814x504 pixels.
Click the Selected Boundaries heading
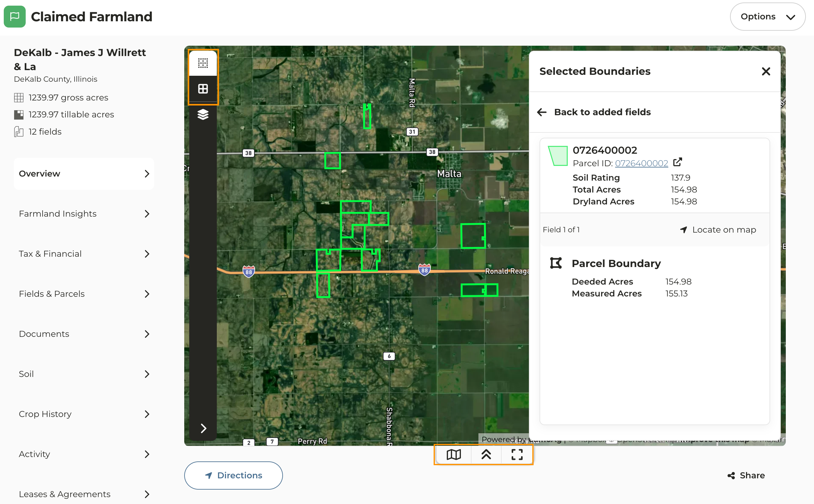click(595, 71)
